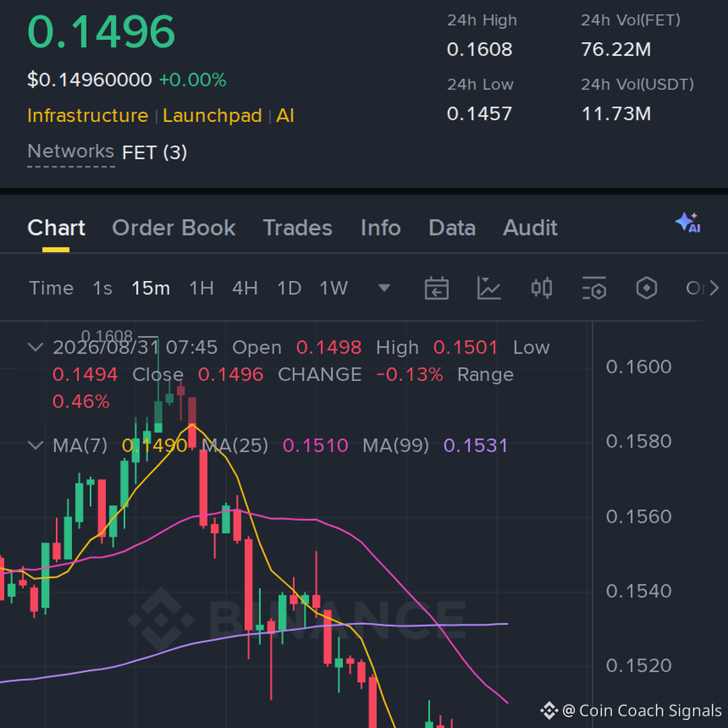Select the 1D timeframe
Viewport: 728px width, 728px height.
(289, 289)
